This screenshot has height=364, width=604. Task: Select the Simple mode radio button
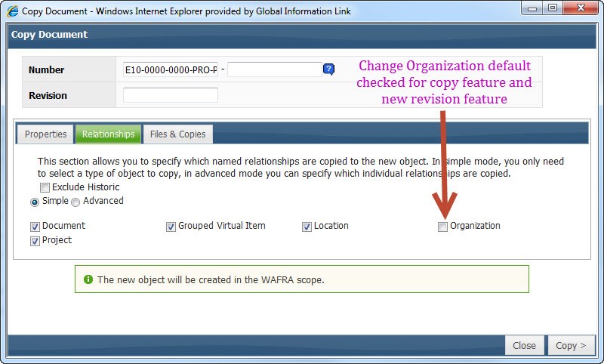click(x=35, y=202)
